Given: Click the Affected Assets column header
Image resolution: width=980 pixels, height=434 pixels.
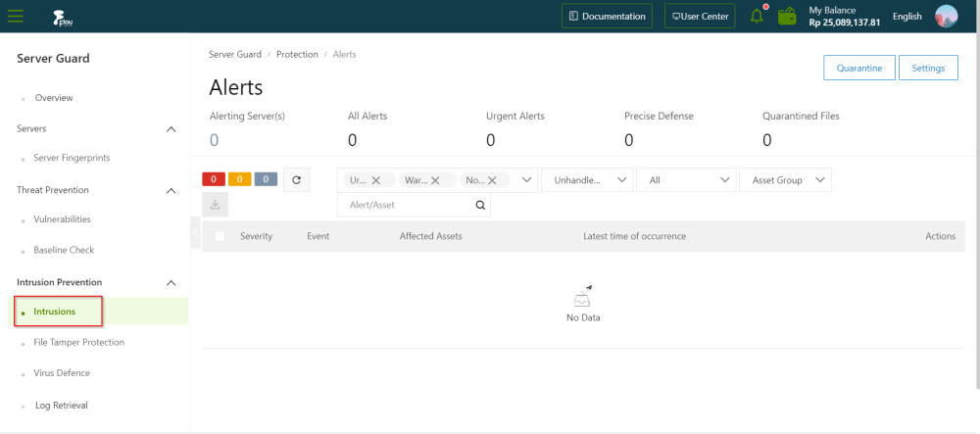Looking at the screenshot, I should (x=430, y=236).
